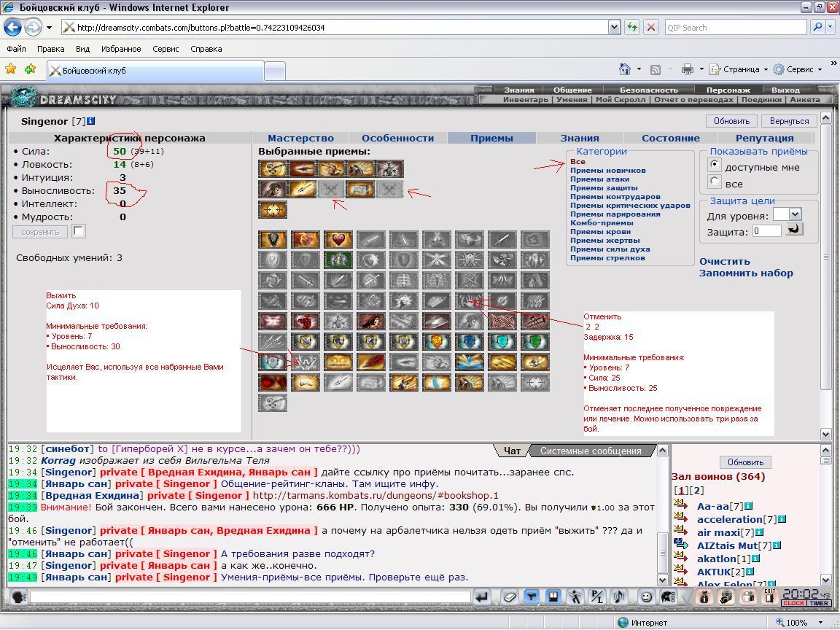Focus the chat message input field
This screenshot has width=840, height=630.
click(250, 596)
